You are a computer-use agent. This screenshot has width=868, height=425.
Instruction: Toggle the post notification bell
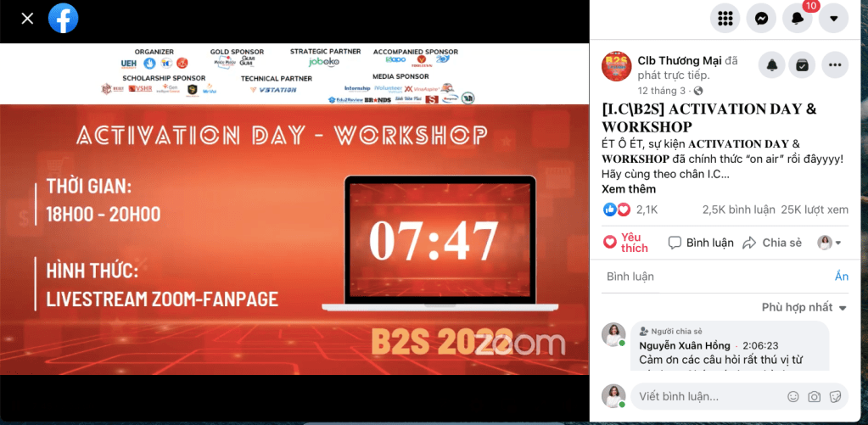[772, 64]
